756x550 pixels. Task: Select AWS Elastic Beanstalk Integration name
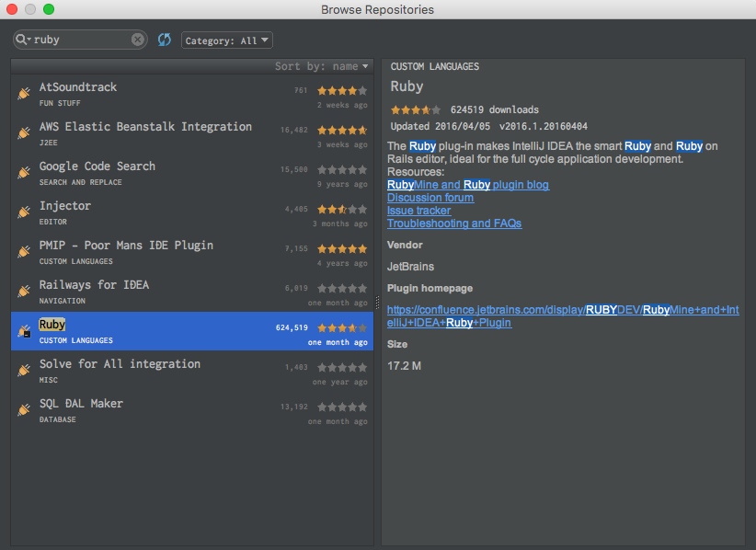coord(145,127)
